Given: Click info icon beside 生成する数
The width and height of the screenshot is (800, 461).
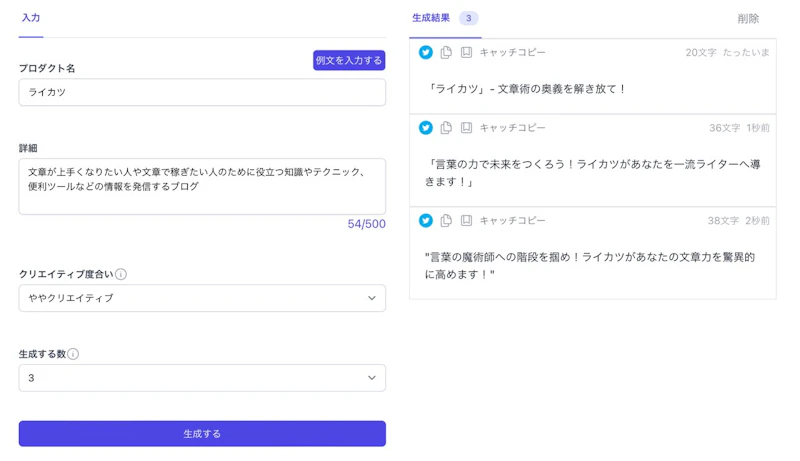Looking at the screenshot, I should (73, 354).
